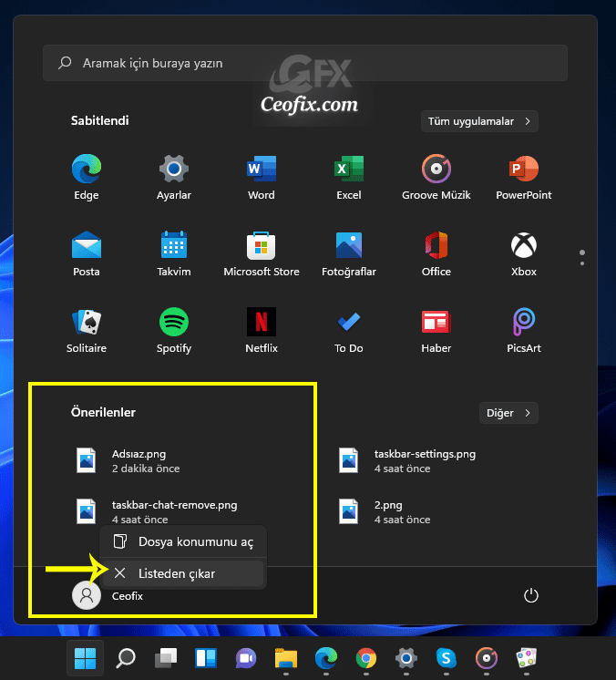Open Edge on the taskbar

(x=326, y=658)
